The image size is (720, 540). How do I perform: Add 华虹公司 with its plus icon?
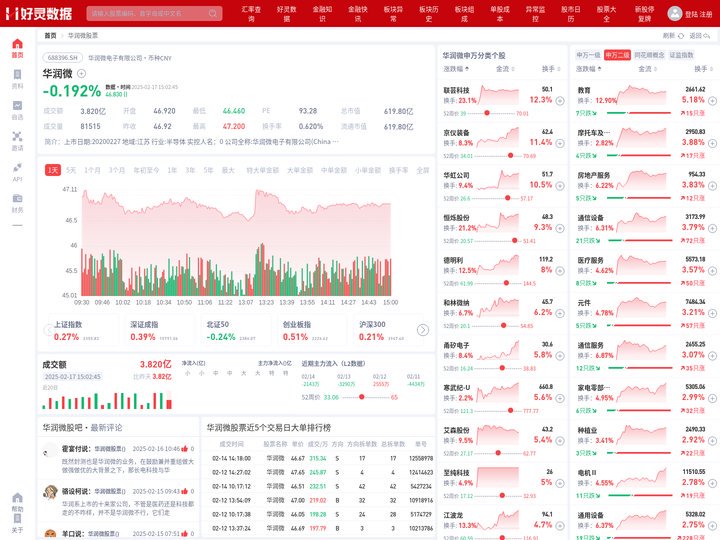point(560,186)
